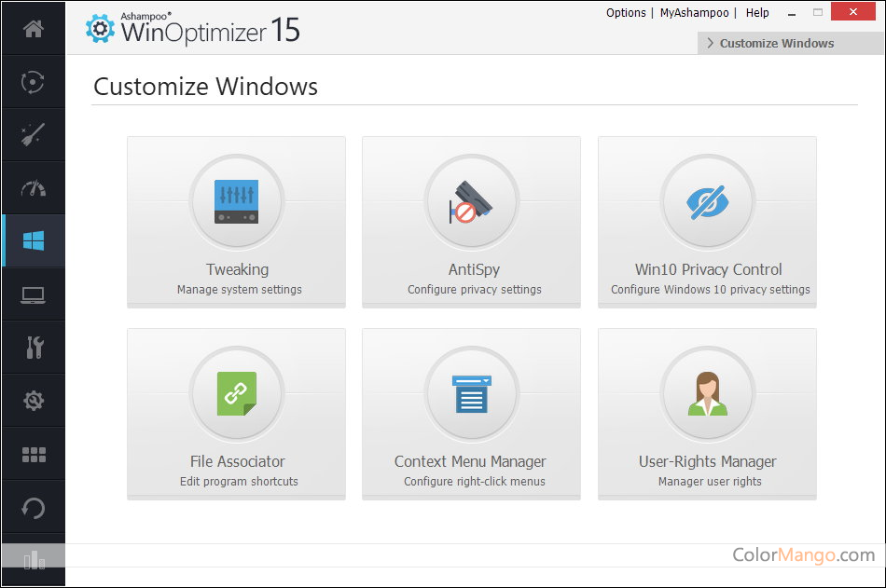The width and height of the screenshot is (886, 588).
Task: Click 'Configure Windows 10 privacy settings' text
Action: [x=711, y=290]
